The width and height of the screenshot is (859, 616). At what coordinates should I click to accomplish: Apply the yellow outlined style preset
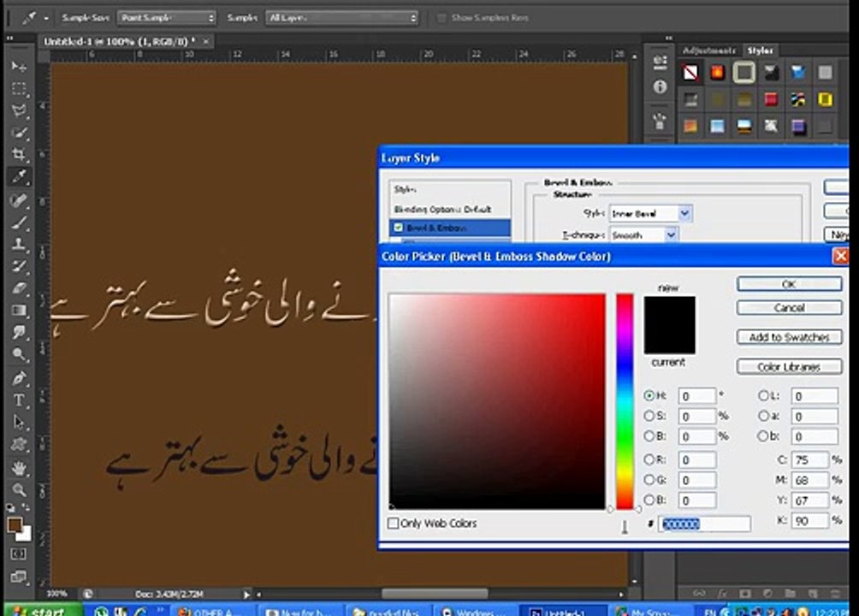(x=825, y=99)
